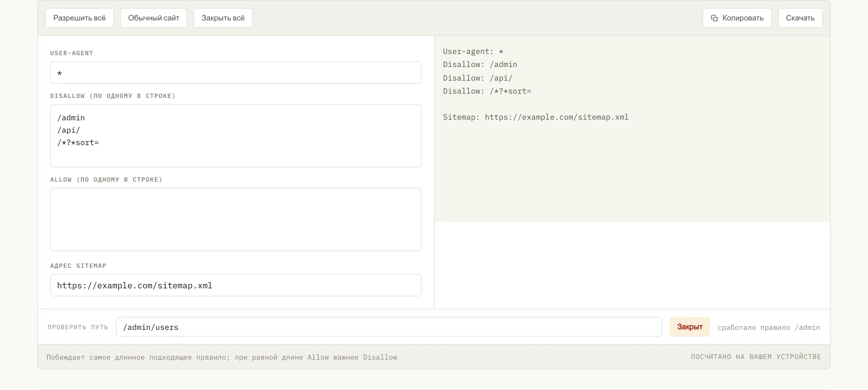
Task: Click the АДРЕС SITEMAP label
Action: coord(78,266)
